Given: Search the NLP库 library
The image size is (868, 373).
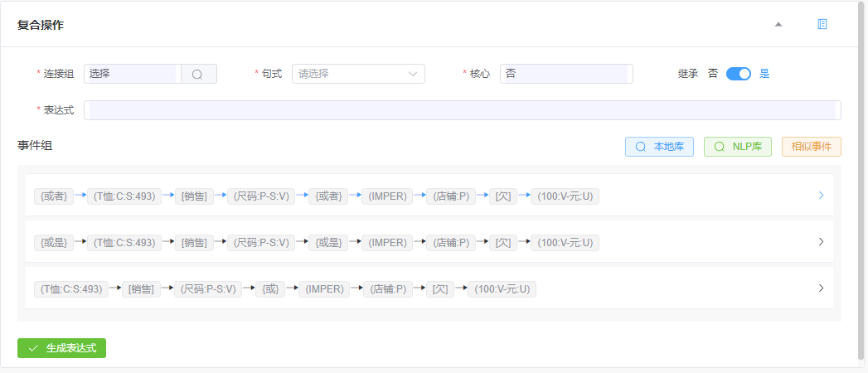Looking at the screenshot, I should 737,147.
